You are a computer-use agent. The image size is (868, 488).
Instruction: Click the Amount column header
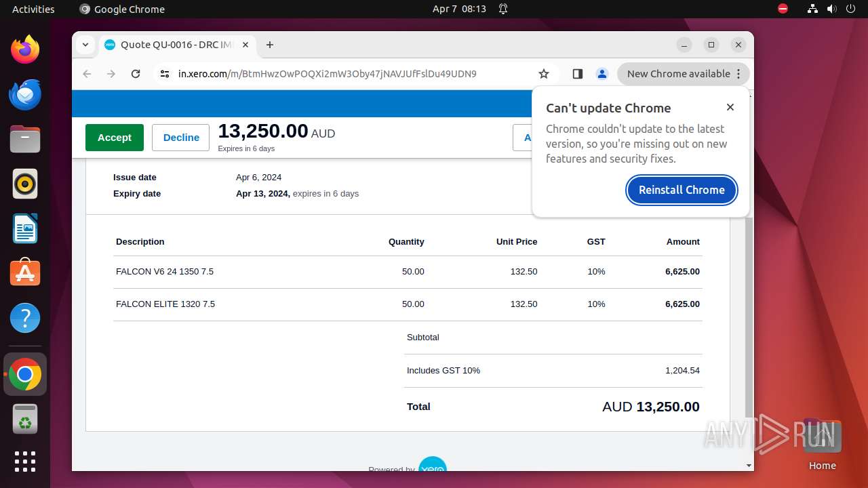(x=683, y=242)
